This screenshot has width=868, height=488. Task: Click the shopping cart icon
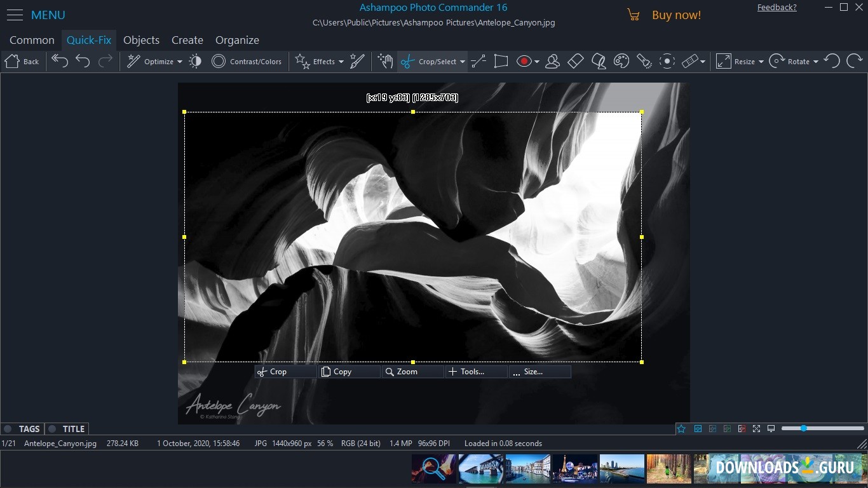coord(634,15)
